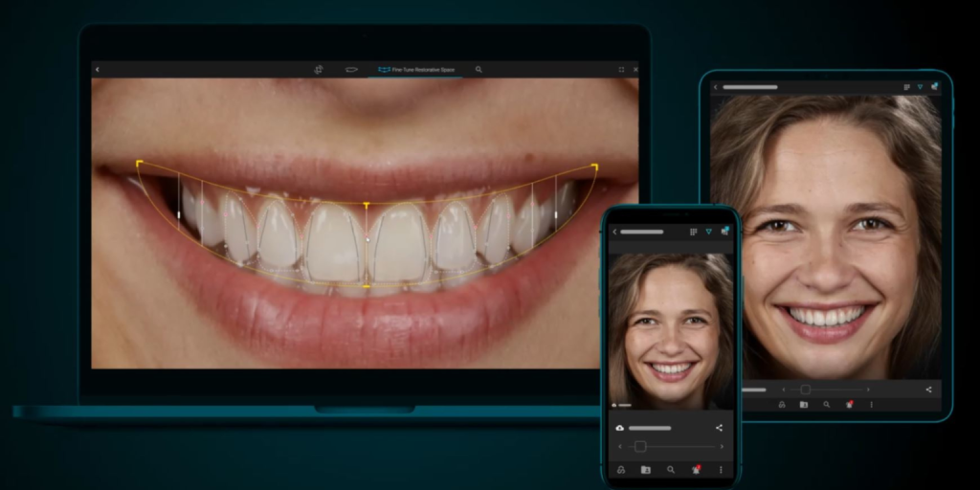Open search magnifier in laptop top toolbar
Image resolution: width=980 pixels, height=490 pixels.
point(479,70)
